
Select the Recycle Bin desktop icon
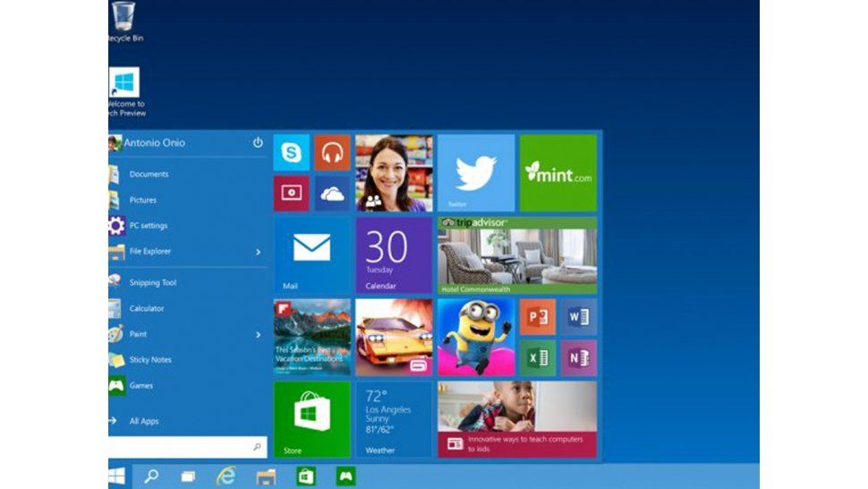coord(125,22)
